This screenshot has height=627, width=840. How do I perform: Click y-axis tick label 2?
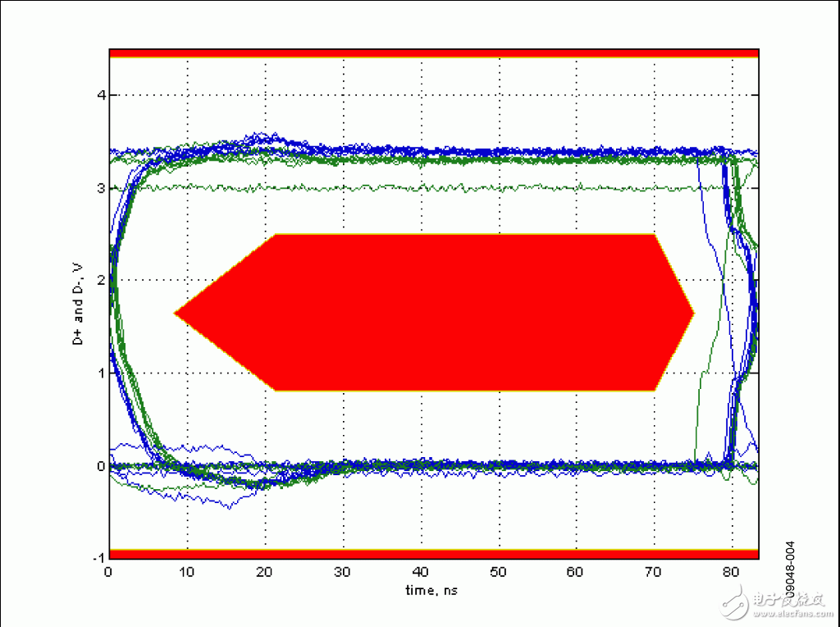point(99,281)
